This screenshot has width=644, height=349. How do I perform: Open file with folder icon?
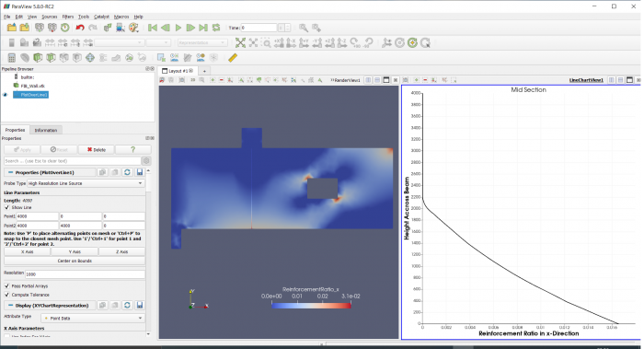point(11,28)
